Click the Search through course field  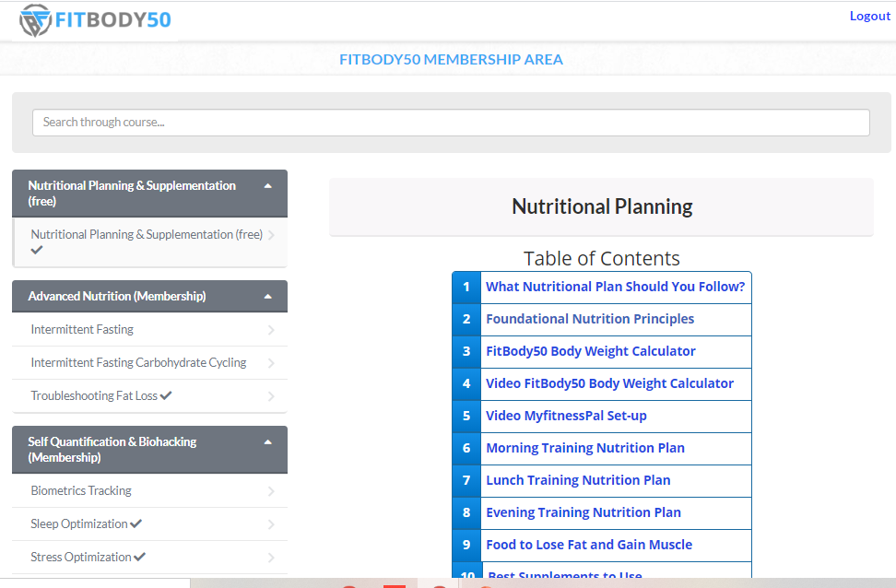tap(451, 123)
